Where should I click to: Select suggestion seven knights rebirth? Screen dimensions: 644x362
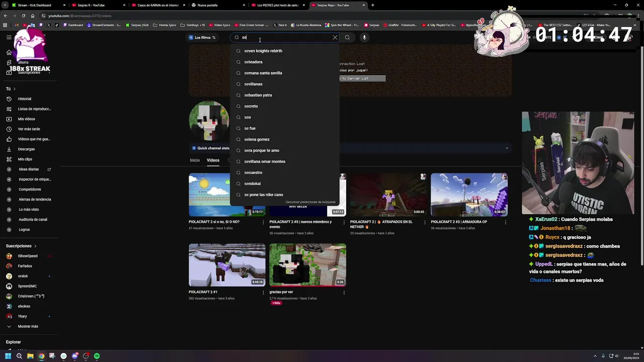pos(285,51)
